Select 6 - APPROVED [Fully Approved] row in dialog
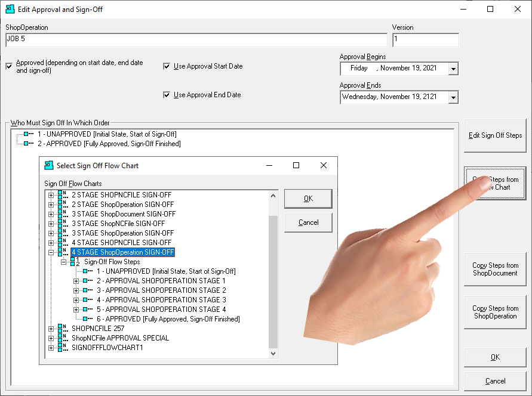Image resolution: width=532 pixels, height=396 pixels. [x=168, y=318]
